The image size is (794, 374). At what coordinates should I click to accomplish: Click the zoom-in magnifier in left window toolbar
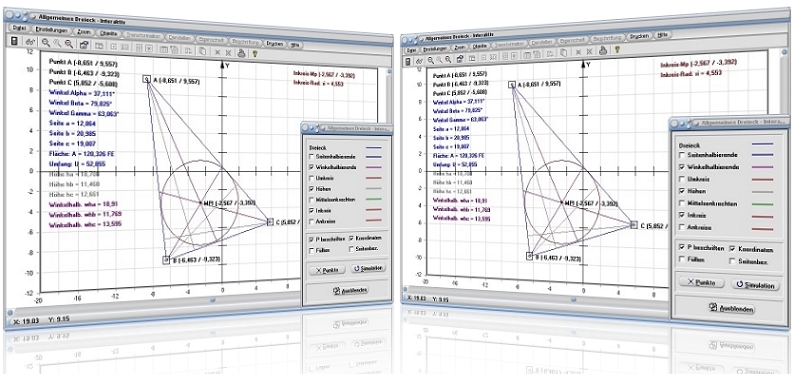[x=46, y=43]
